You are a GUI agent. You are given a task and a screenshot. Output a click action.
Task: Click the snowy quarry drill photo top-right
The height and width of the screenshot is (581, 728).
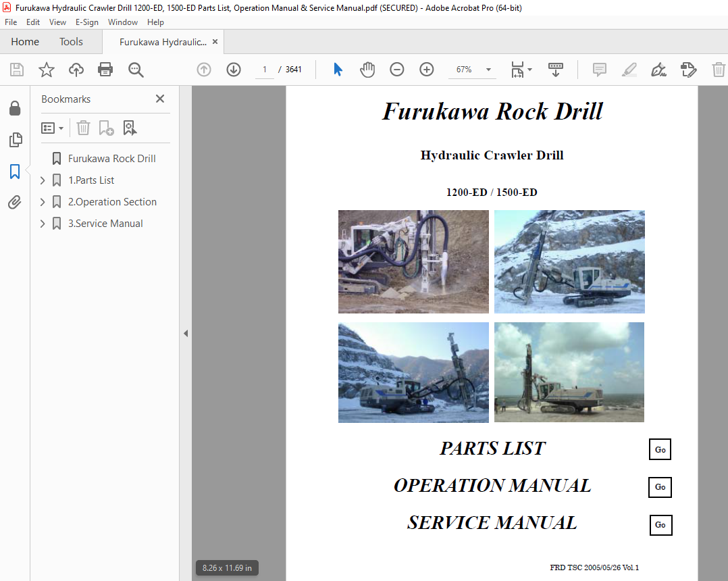[x=569, y=261]
